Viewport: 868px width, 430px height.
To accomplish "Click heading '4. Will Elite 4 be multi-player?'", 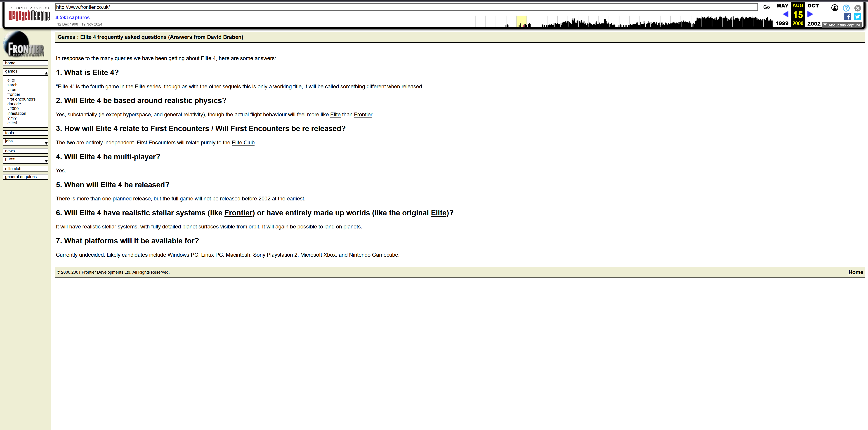I will click(108, 157).
